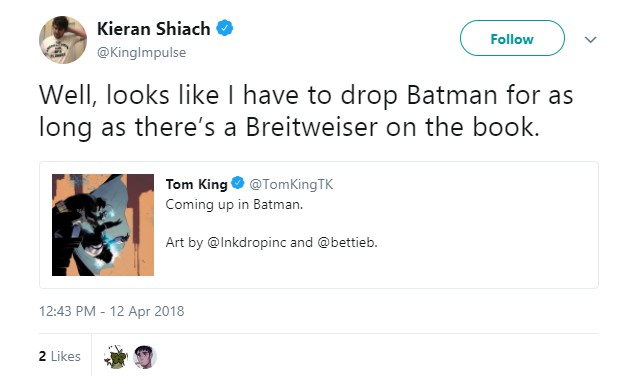This screenshot has width=636, height=376.
Task: Open Kieran Shiach's profile avatar
Action: click(x=62, y=40)
